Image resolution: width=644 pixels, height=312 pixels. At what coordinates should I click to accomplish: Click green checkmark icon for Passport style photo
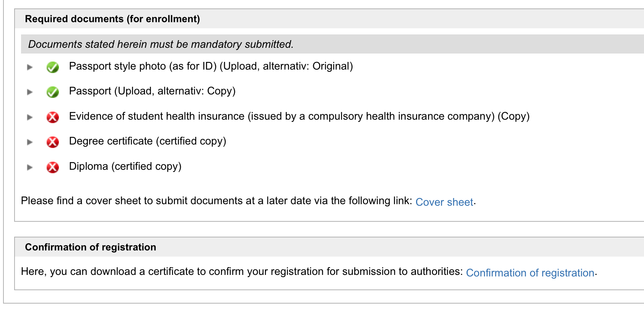point(52,67)
